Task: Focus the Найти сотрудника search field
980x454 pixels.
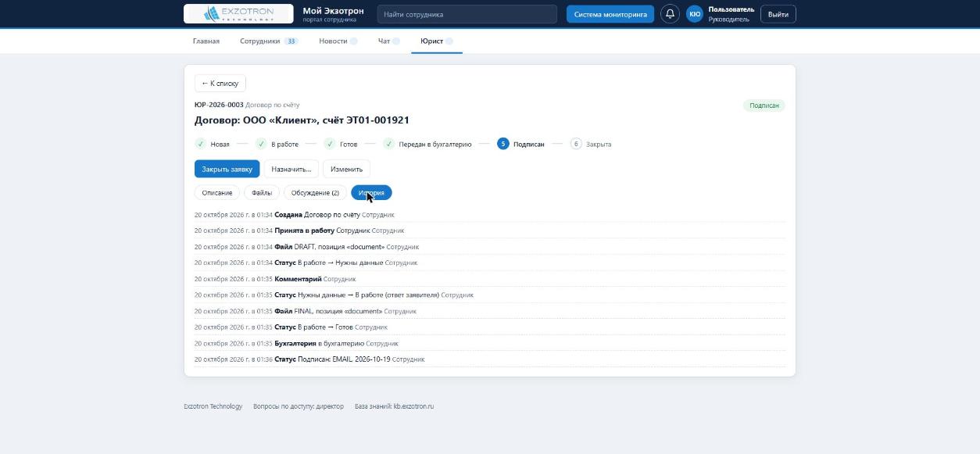Action: 467,14
